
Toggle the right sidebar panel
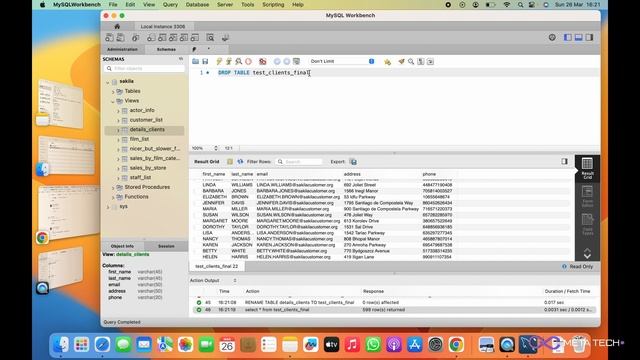click(589, 37)
